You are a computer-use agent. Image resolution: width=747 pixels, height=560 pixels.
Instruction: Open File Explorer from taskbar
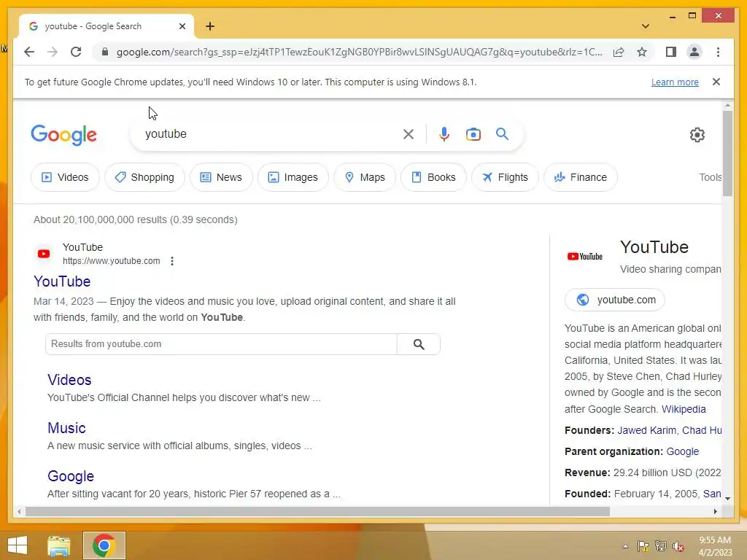pyautogui.click(x=59, y=545)
